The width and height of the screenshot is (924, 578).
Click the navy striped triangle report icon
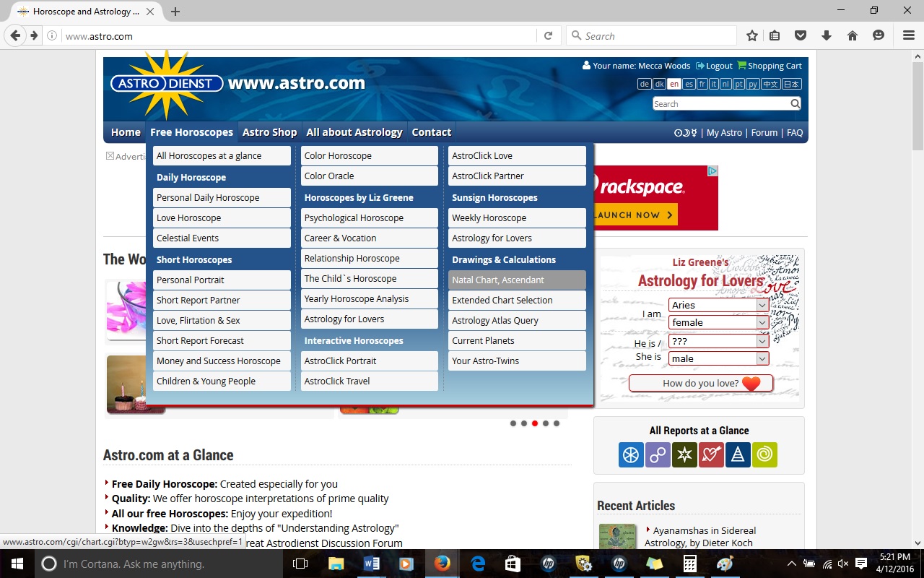pyautogui.click(x=738, y=454)
